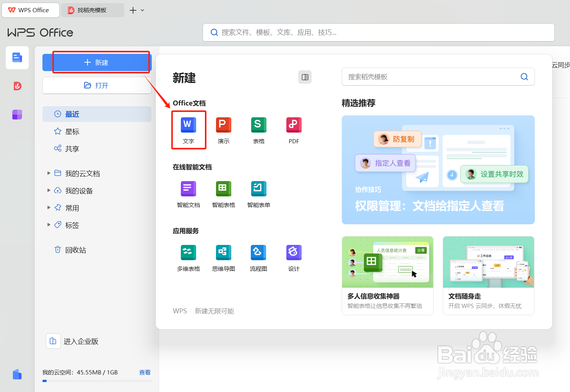Open the 文档随身走 card
This screenshot has height=392, width=570.
[x=489, y=275]
